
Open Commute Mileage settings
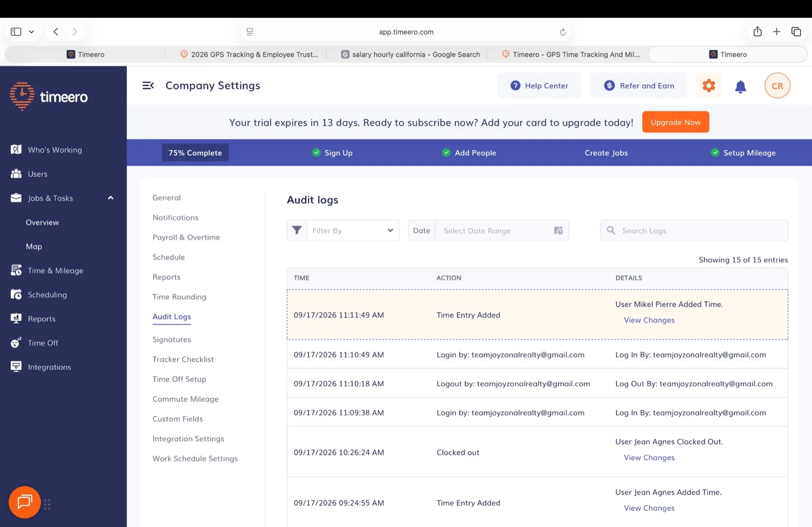[x=185, y=399]
